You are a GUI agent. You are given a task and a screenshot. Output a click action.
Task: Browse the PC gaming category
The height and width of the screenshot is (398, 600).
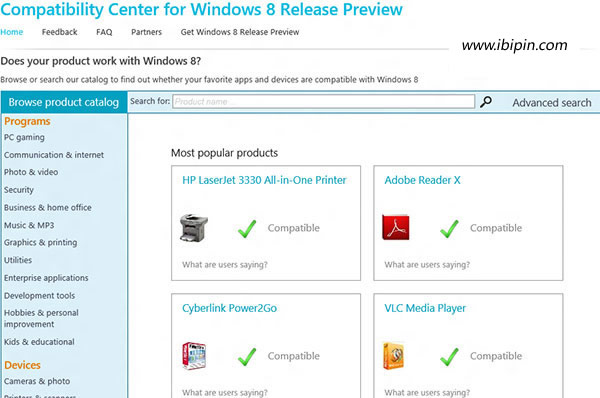point(24,137)
